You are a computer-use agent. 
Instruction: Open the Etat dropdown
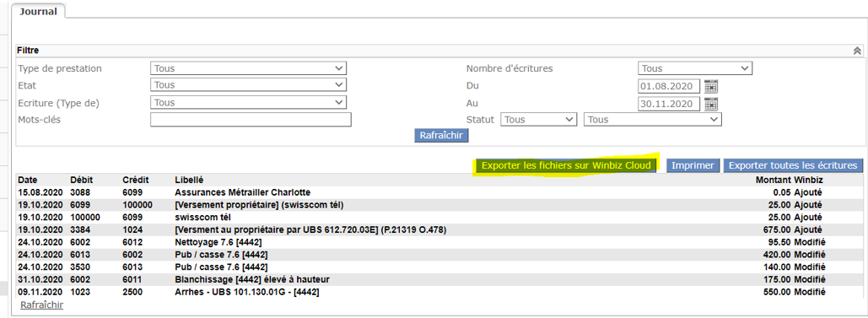click(248, 84)
